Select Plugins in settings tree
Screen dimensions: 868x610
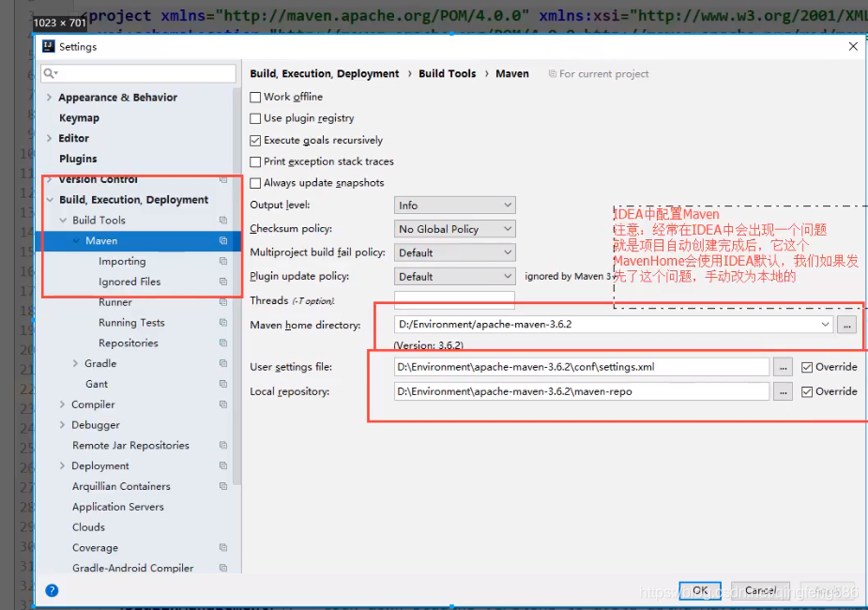78,159
